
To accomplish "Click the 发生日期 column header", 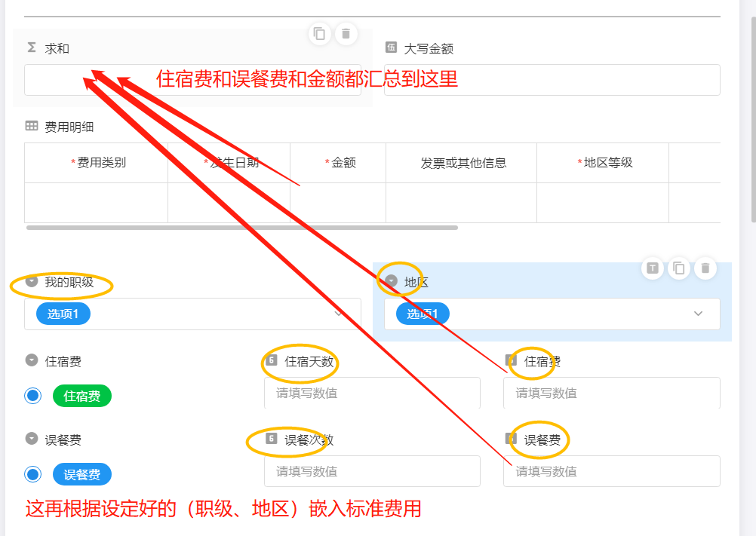I will point(229,163).
